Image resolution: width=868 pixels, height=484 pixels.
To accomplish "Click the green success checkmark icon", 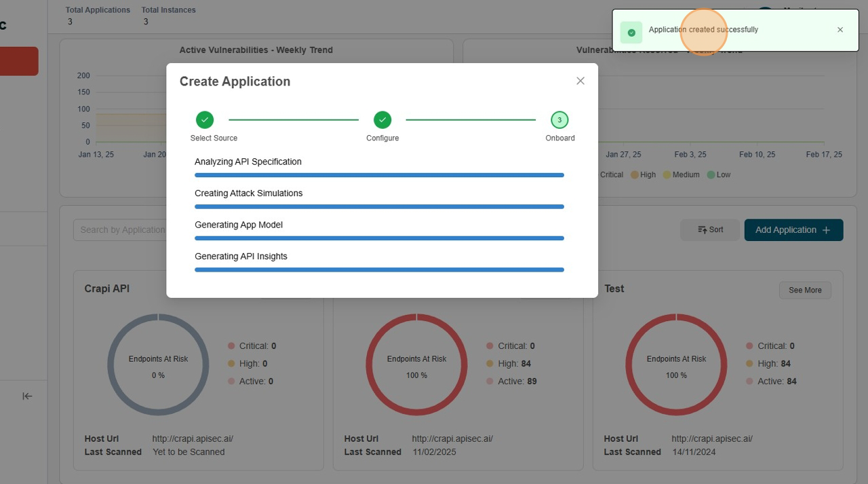I will 631,33.
